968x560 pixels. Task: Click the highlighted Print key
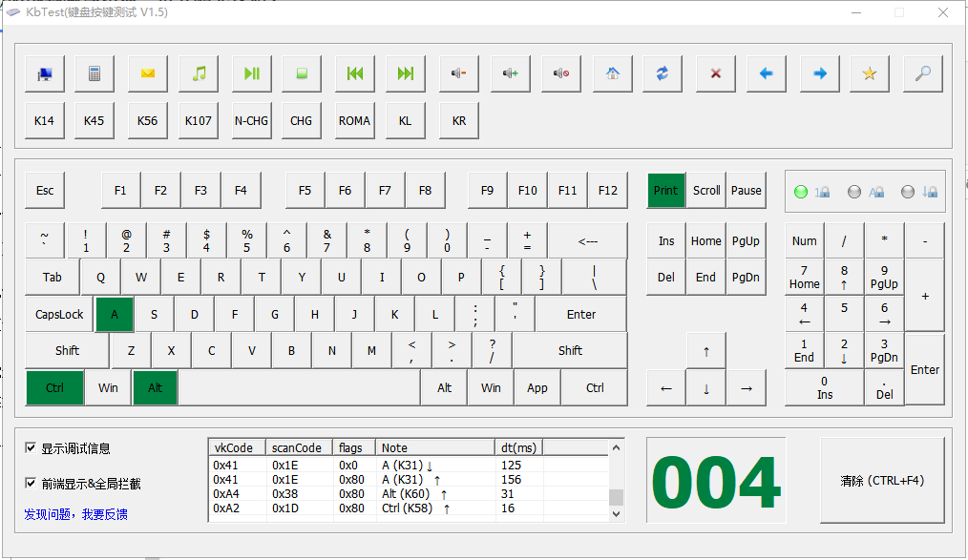[x=665, y=191]
